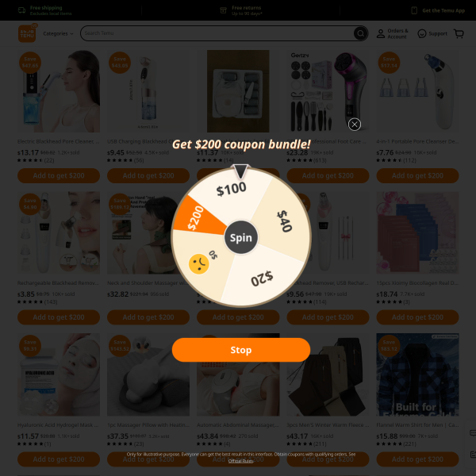The height and width of the screenshot is (476, 476).
Task: Click the Free shipping truck icon
Action: (21, 10)
